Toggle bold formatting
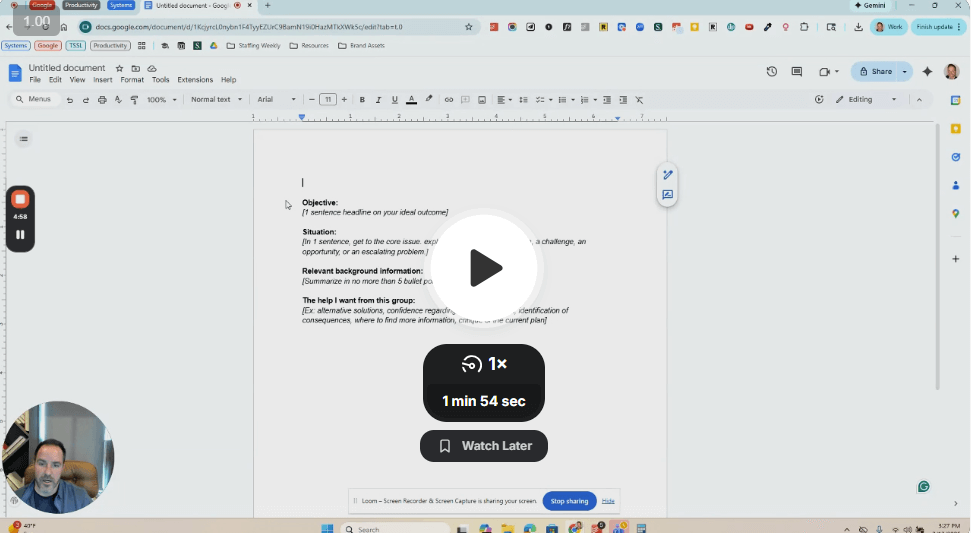This screenshot has height=533, width=971. tap(362, 100)
